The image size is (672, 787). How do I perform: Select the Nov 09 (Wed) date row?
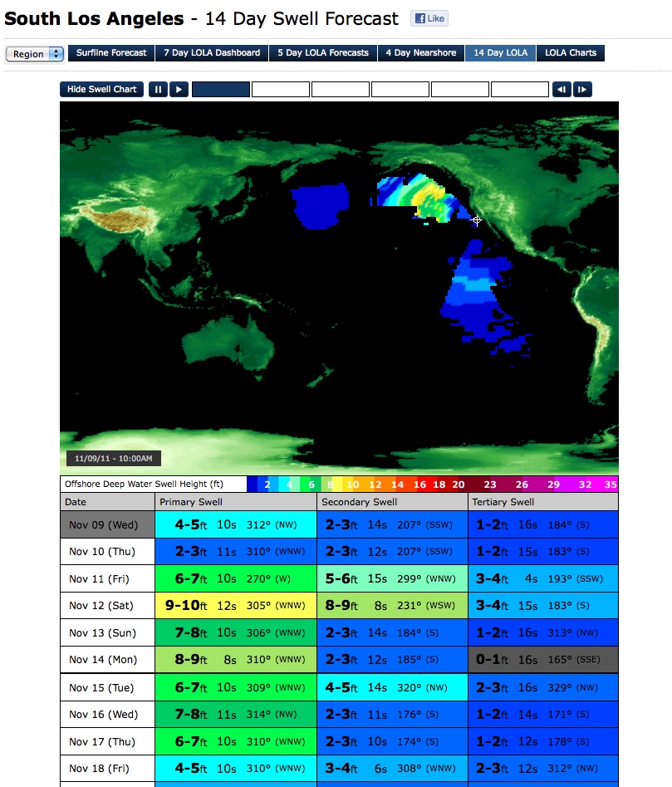tap(107, 524)
